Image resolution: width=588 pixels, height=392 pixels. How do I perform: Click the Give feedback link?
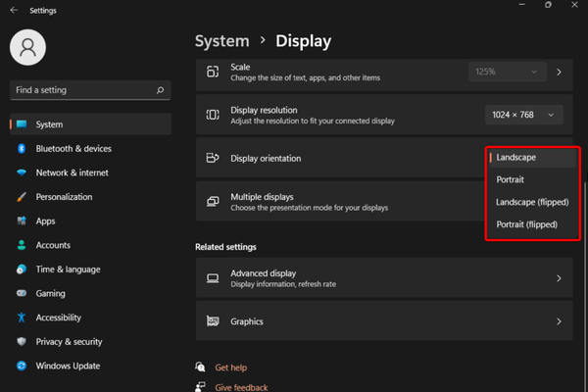click(241, 387)
